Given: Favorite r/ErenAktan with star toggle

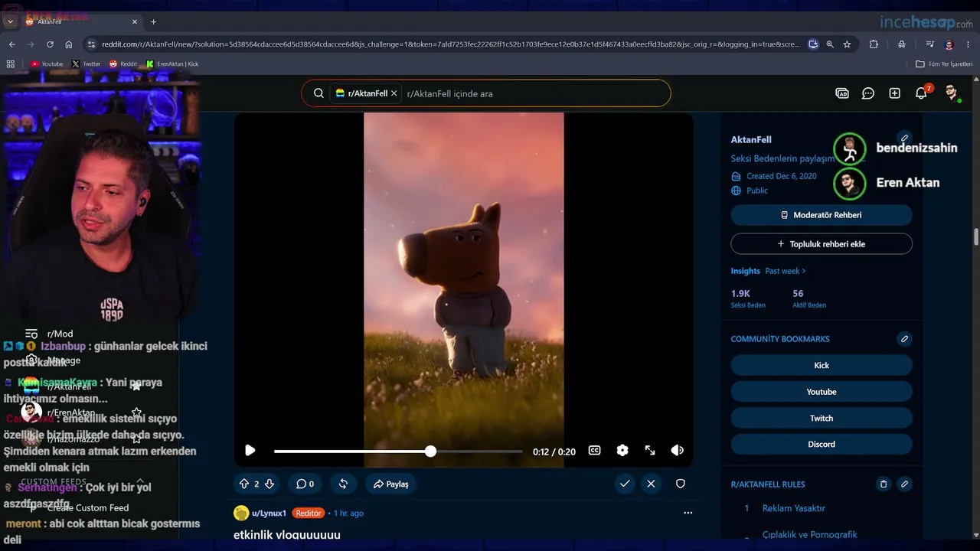Looking at the screenshot, I should 136,413.
